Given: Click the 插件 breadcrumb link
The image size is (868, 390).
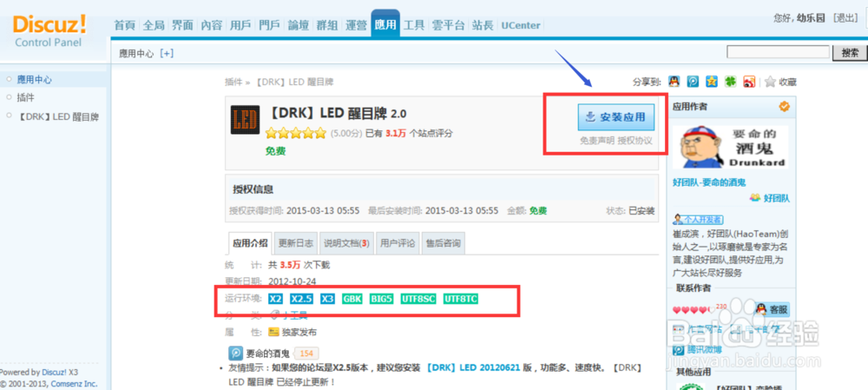Looking at the screenshot, I should point(233,82).
